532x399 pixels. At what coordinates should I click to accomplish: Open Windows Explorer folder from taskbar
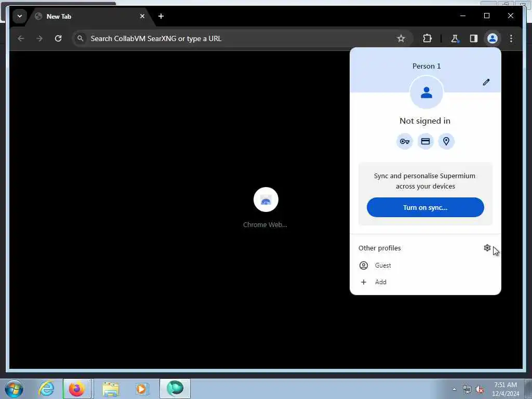[x=111, y=389]
